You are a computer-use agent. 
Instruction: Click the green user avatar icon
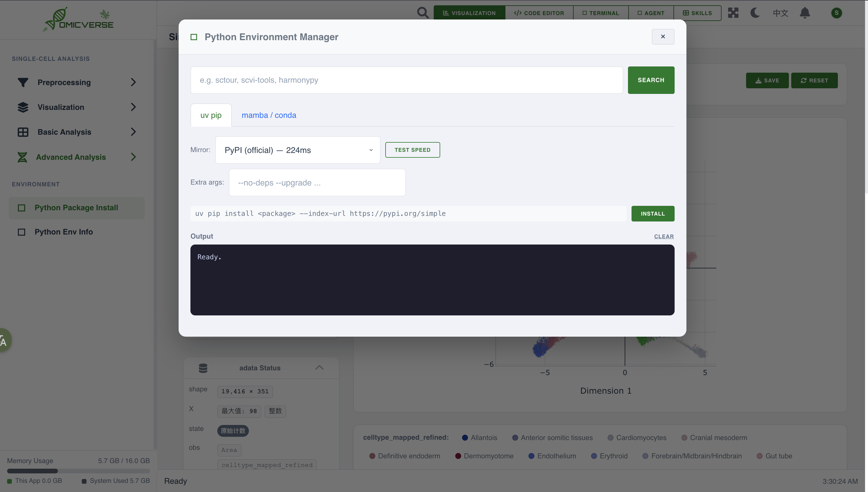pyautogui.click(x=836, y=13)
